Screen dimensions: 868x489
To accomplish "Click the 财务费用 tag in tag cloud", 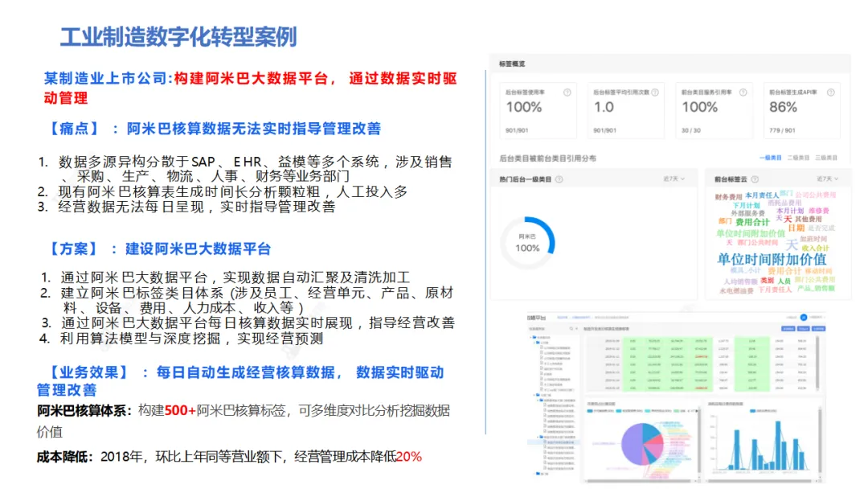I will [728, 196].
